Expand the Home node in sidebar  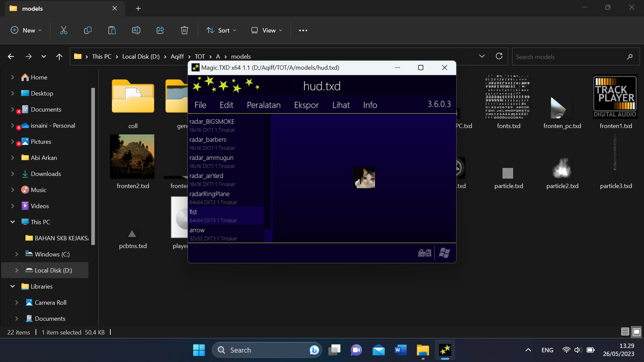pos(13,77)
